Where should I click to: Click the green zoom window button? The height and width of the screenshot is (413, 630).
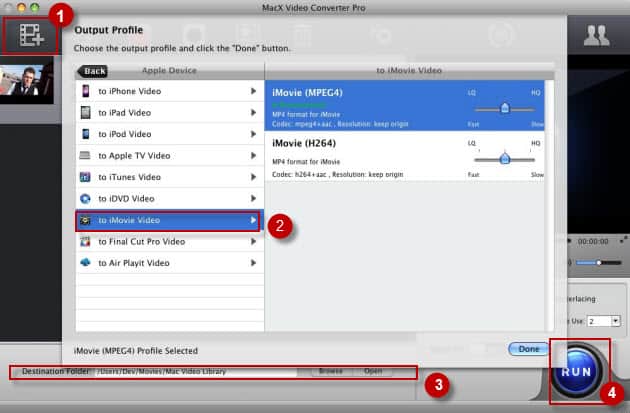tap(35, 7)
